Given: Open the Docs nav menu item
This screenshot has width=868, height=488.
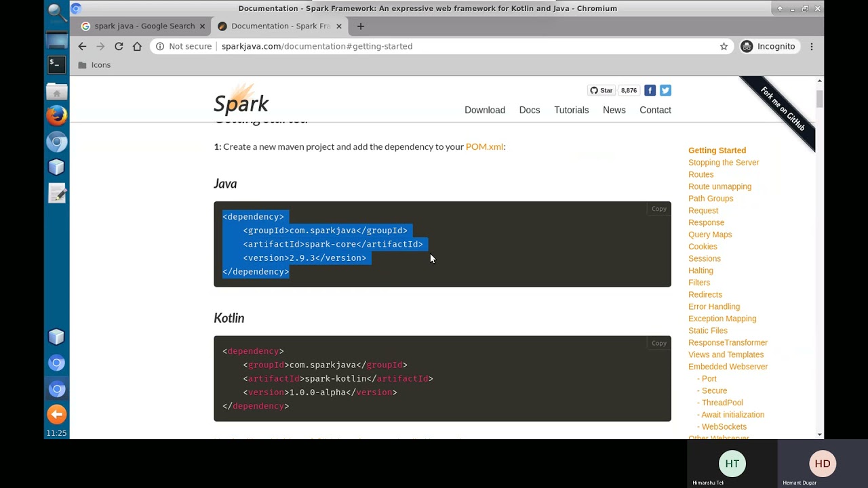Looking at the screenshot, I should click(x=530, y=110).
